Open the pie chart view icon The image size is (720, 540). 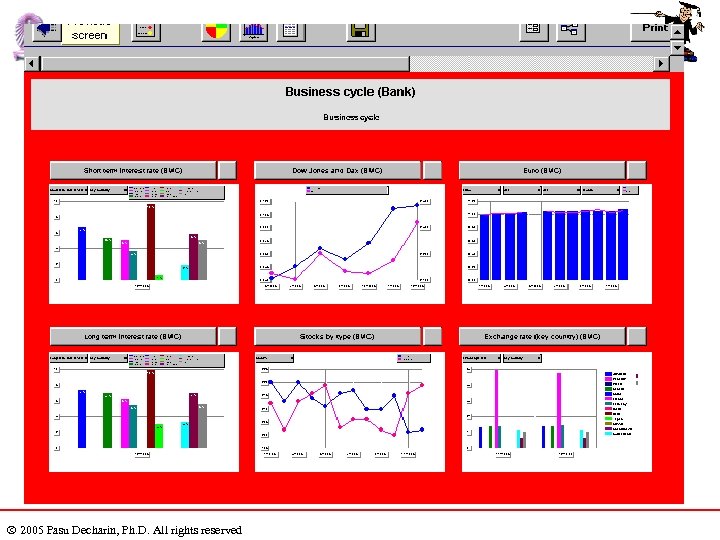click(216, 32)
